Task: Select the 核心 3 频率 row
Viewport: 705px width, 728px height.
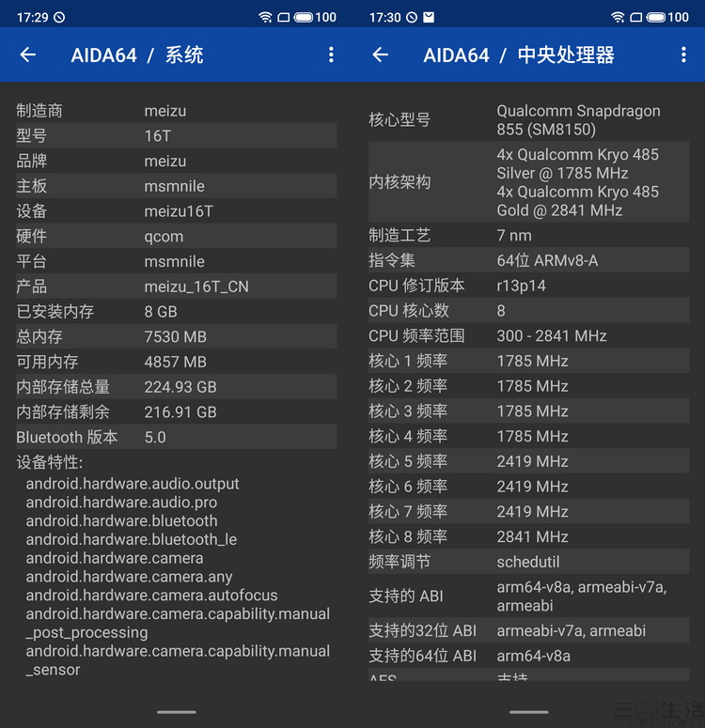Action: click(529, 410)
